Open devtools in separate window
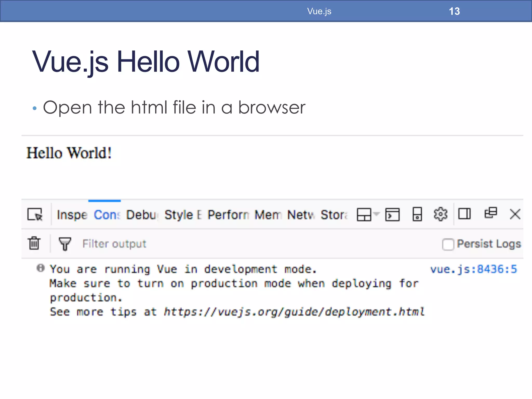Viewport: 532px width, 399px height. 490,213
